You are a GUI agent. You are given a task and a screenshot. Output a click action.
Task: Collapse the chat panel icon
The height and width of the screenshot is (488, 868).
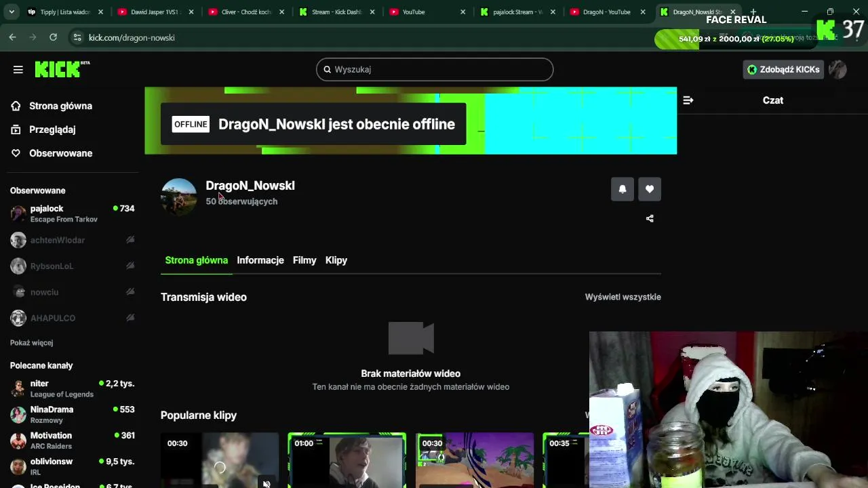(x=688, y=100)
